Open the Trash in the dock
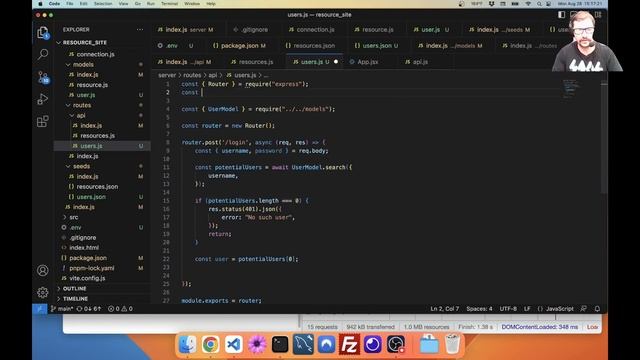The image size is (640, 360). pyautogui.click(x=452, y=344)
